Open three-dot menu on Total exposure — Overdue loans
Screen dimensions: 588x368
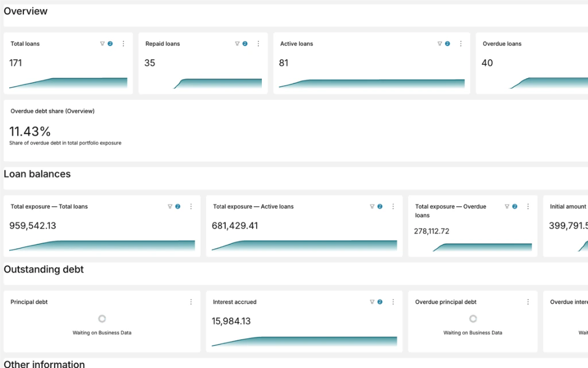pos(528,206)
